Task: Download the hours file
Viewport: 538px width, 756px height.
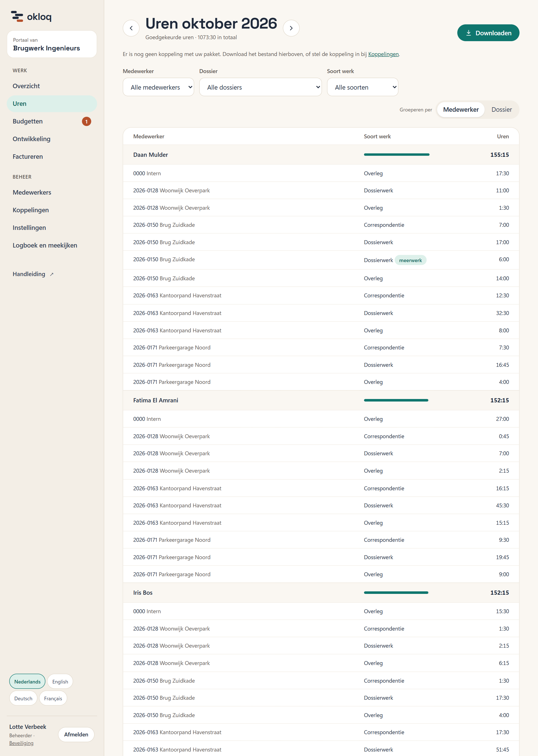Action: (488, 33)
